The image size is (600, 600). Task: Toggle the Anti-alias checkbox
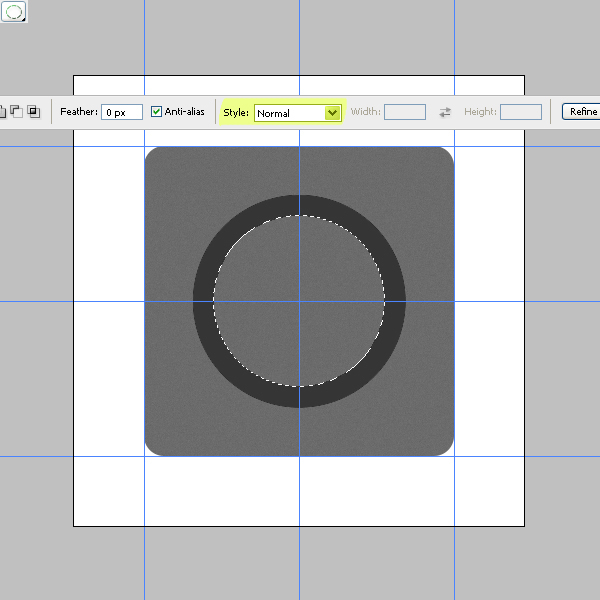pyautogui.click(x=157, y=112)
